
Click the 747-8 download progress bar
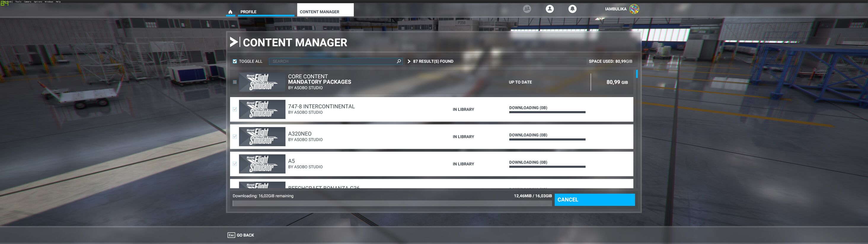click(547, 112)
